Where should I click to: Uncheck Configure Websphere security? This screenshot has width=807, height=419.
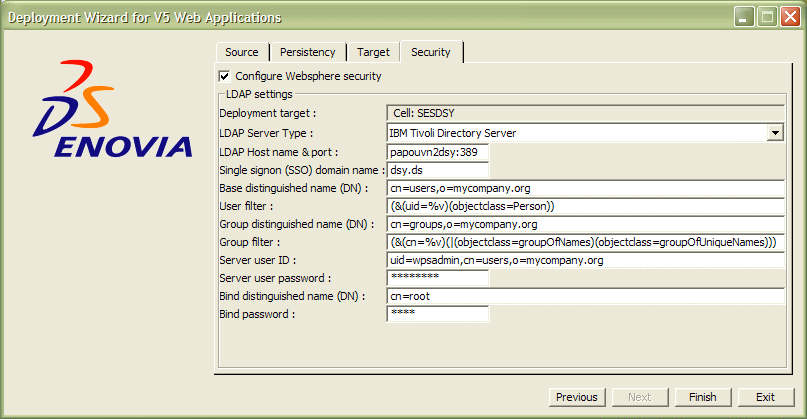(x=224, y=76)
